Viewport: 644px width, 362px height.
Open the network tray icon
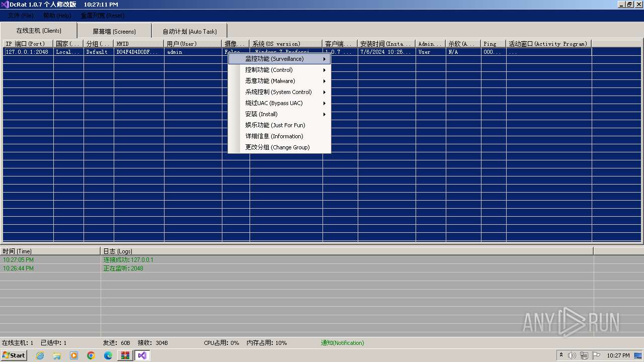(x=584, y=355)
